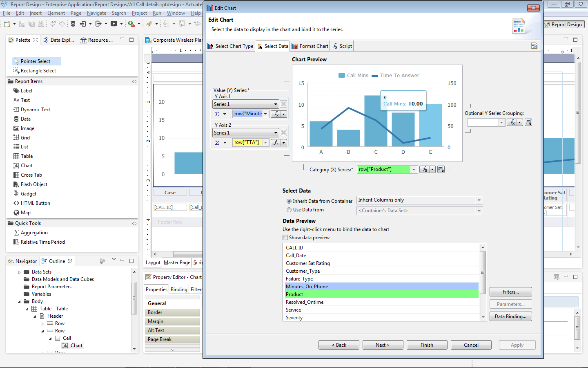Screen dimensions: 588x368
Task: Open expression builder for row["Minute"] value
Action: (276, 114)
